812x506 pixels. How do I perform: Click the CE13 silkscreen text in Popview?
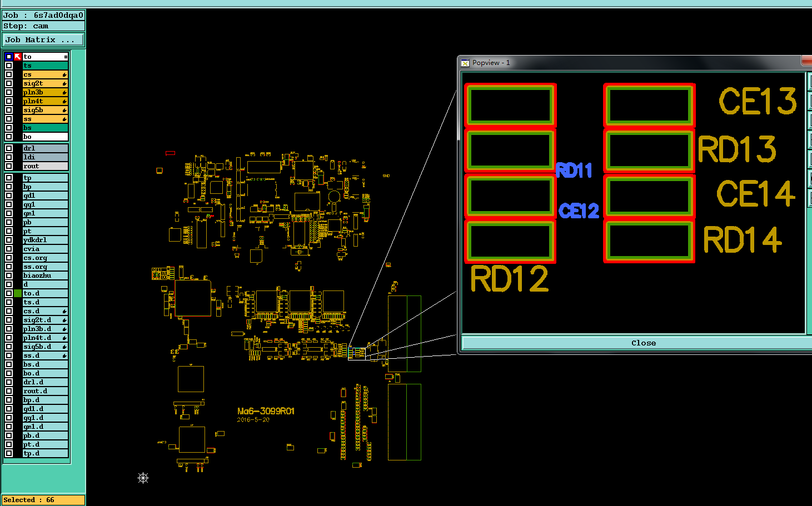(x=758, y=101)
